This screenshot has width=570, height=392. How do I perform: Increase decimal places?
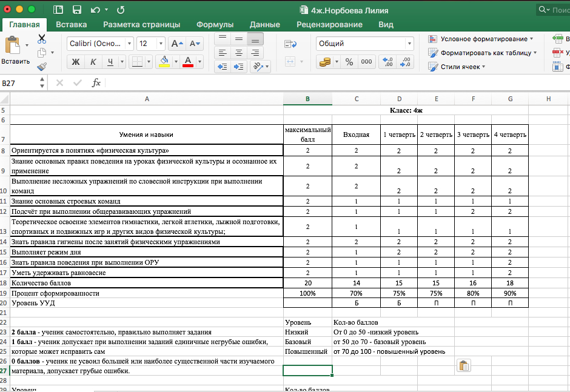pyautogui.click(x=387, y=62)
